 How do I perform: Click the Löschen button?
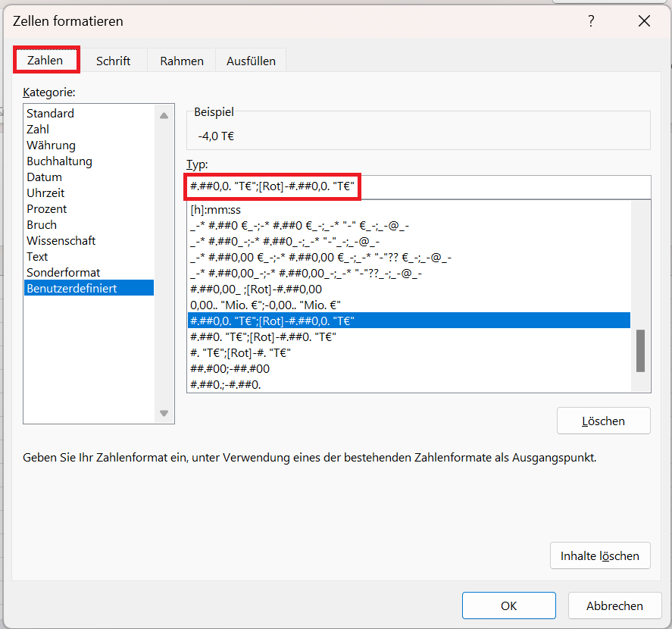coord(603,421)
